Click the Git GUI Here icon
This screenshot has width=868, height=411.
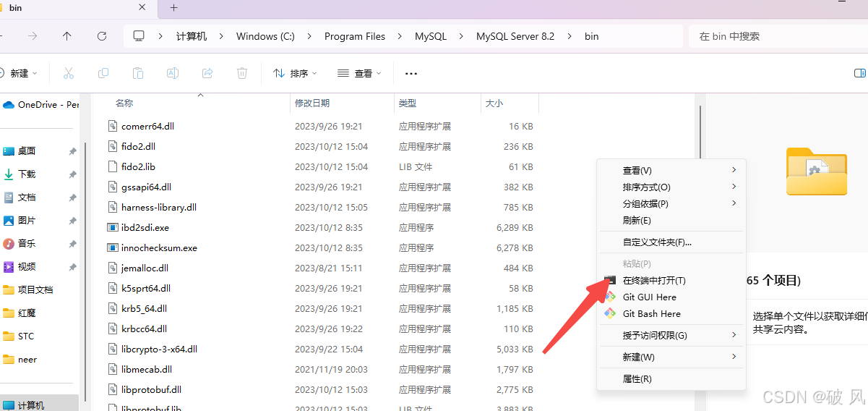(609, 297)
